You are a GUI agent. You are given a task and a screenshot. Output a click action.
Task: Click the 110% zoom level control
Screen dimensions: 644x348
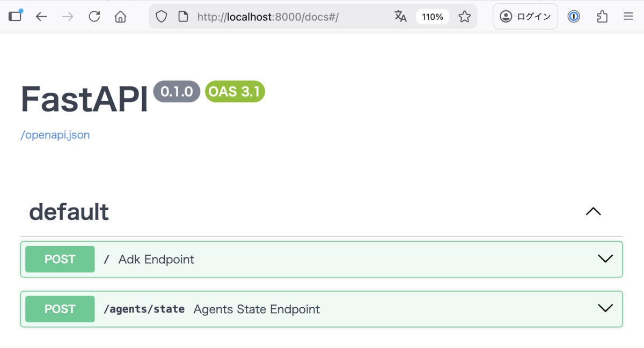coord(434,17)
